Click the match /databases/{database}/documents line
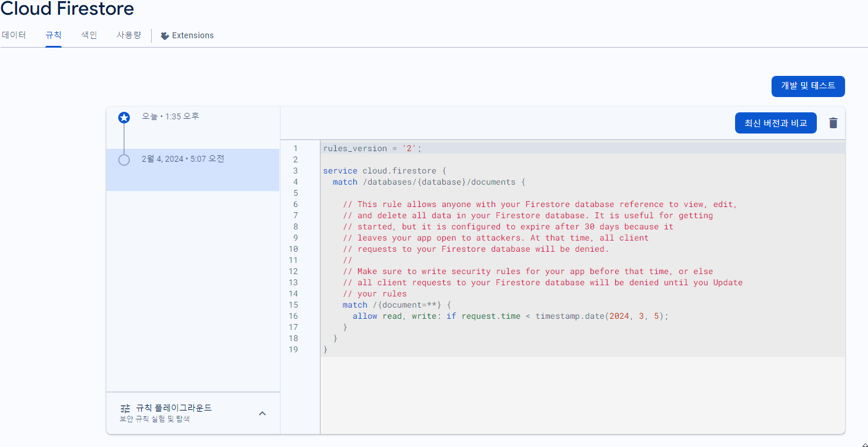868x447 pixels. [429, 182]
